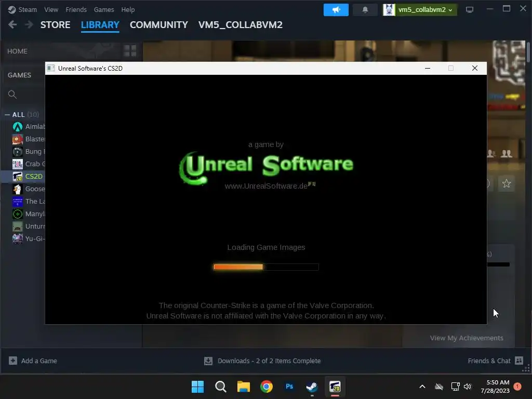Click the Unreal Software logo
Image resolution: width=532 pixels, height=399 pixels.
[x=267, y=167]
